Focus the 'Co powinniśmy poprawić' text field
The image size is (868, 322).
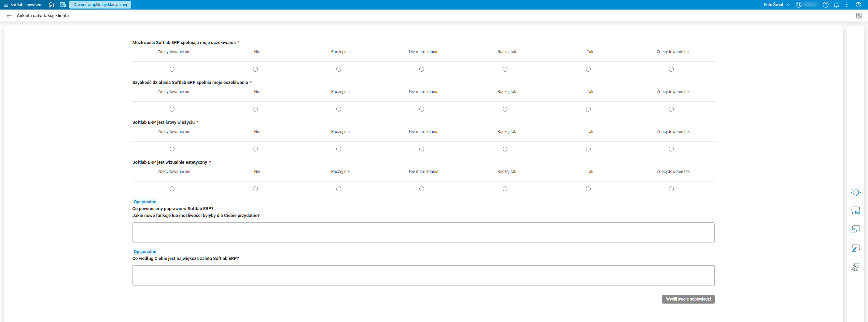[x=423, y=233]
